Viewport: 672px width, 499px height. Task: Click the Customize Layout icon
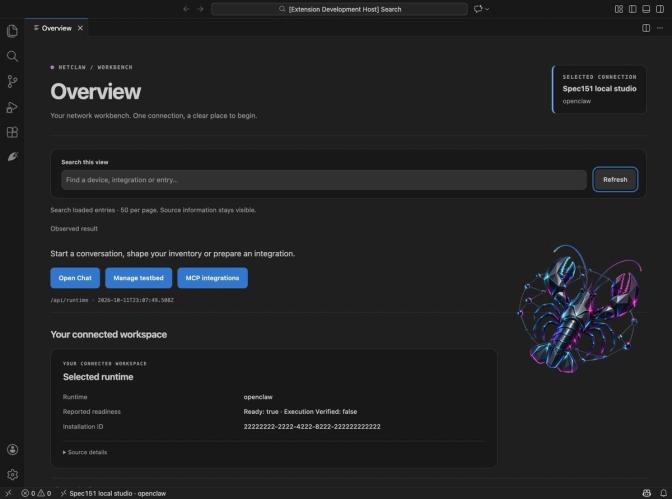618,9
